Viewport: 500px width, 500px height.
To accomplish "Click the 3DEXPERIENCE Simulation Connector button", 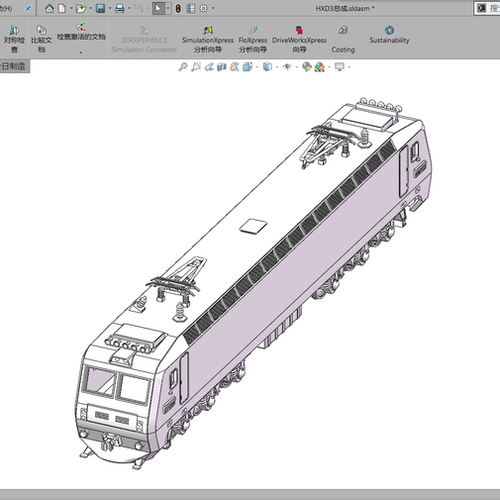I will pos(144,39).
